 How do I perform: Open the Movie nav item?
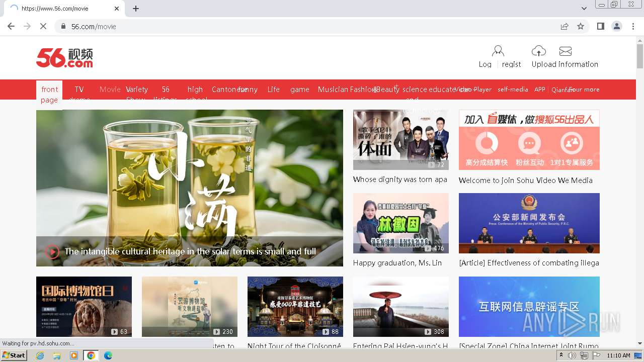coord(110,89)
